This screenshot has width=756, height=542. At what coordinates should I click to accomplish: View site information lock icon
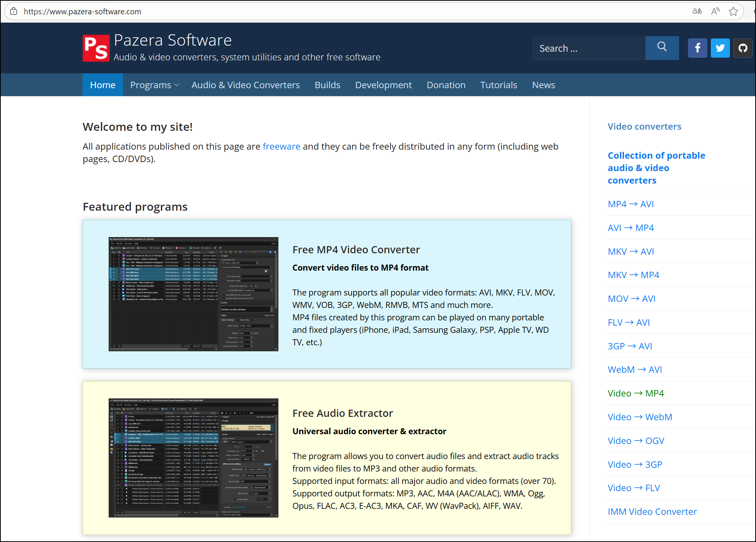click(14, 11)
